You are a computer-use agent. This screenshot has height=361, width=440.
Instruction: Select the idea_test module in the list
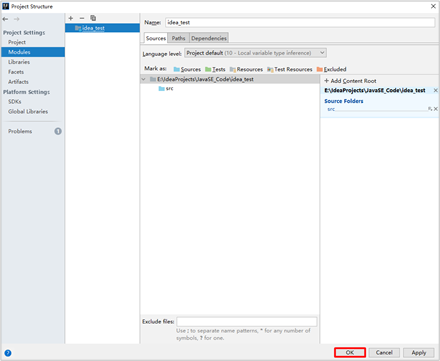(102, 28)
